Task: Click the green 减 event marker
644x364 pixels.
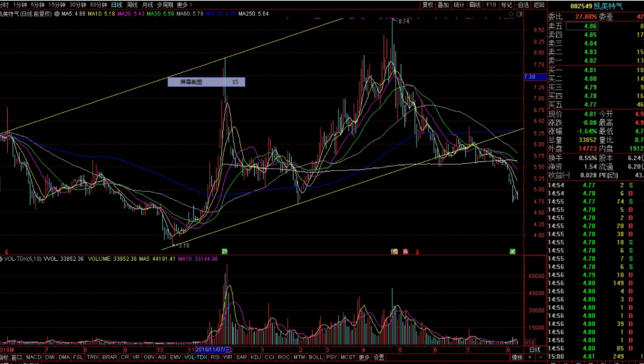Action: (x=513, y=251)
